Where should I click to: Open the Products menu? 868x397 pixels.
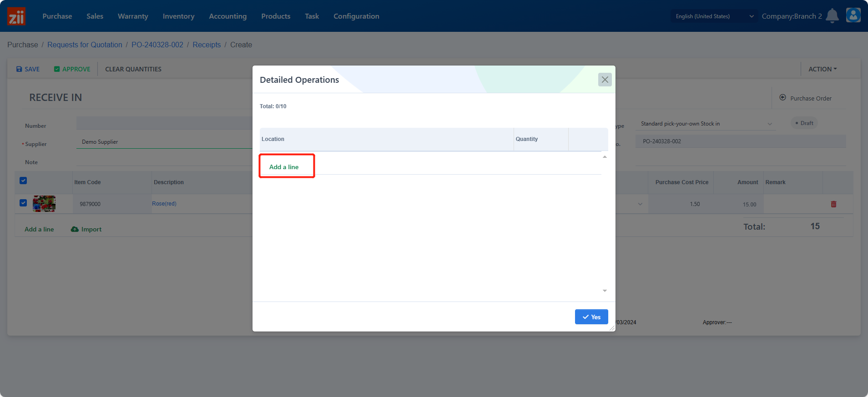pyautogui.click(x=276, y=16)
